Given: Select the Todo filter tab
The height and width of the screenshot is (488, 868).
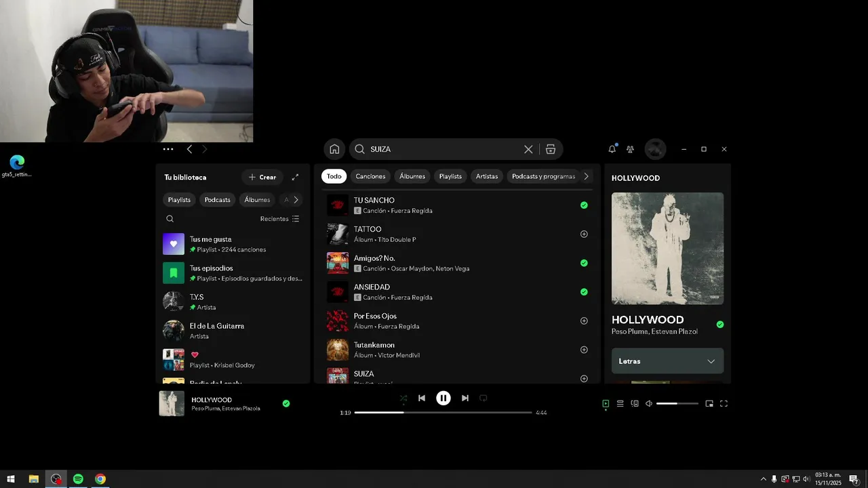Looking at the screenshot, I should (334, 176).
